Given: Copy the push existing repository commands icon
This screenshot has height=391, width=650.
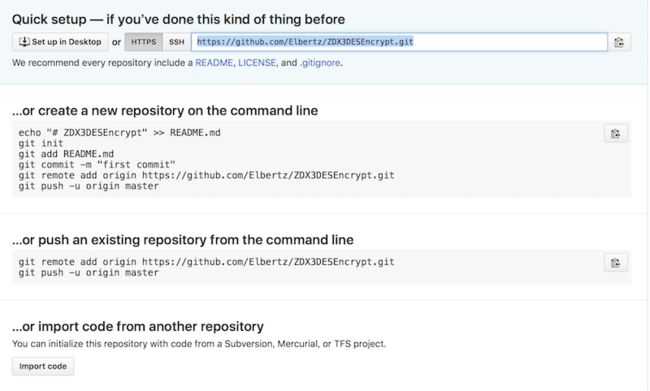Looking at the screenshot, I should point(616,262).
